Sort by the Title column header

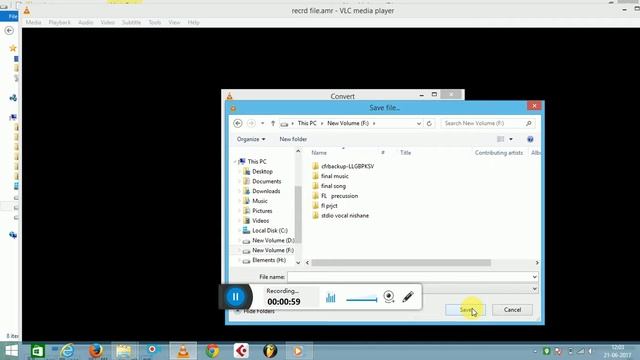click(405, 153)
